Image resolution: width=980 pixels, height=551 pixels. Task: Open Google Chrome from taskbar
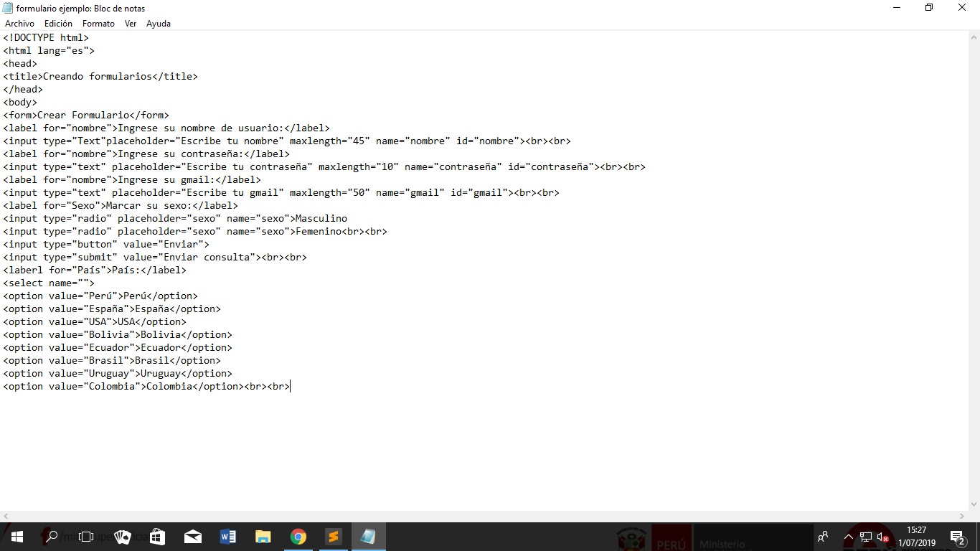[298, 537]
